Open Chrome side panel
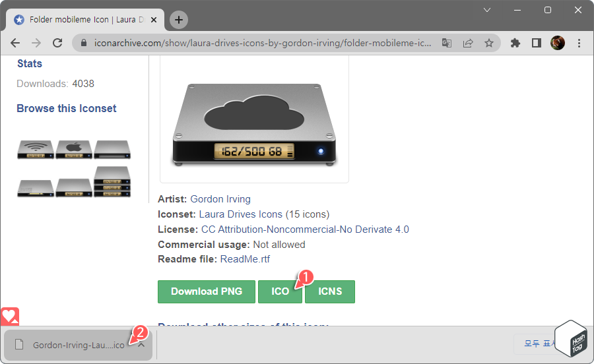The width and height of the screenshot is (594, 364). pyautogui.click(x=537, y=43)
